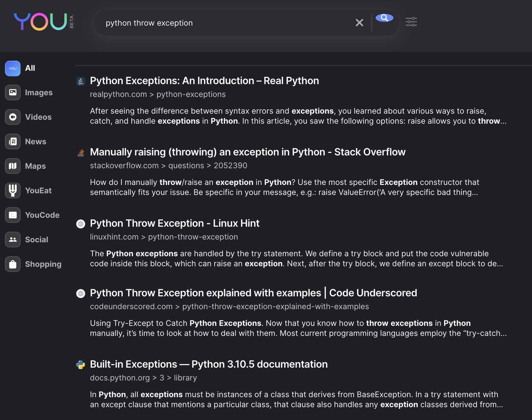Click the Real Python favicon
532x420 pixels.
tap(81, 81)
